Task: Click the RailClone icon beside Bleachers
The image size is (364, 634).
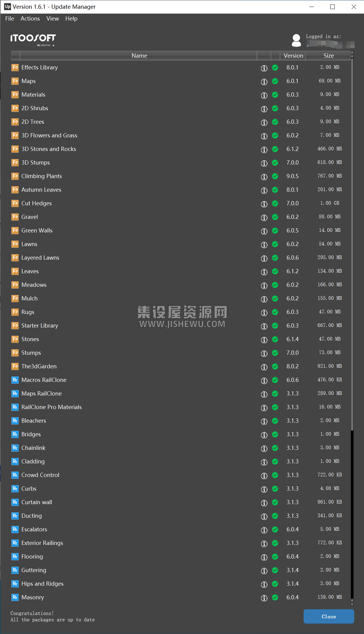Action: [x=15, y=421]
